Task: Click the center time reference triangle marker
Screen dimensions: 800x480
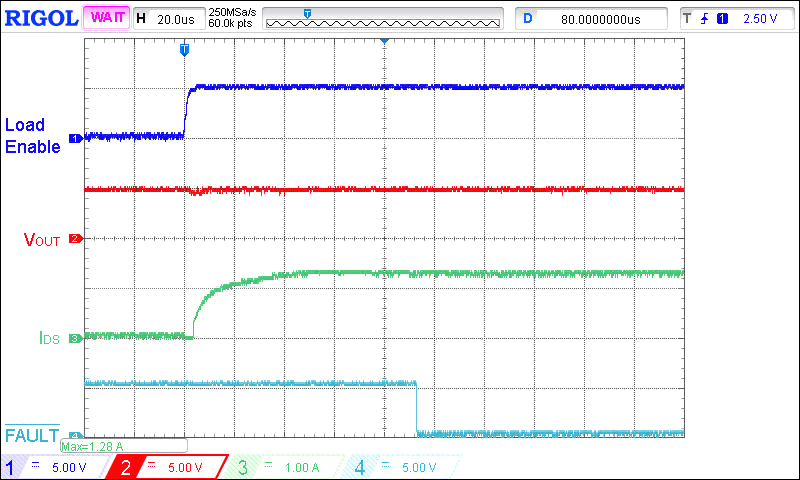Action: coord(384,42)
